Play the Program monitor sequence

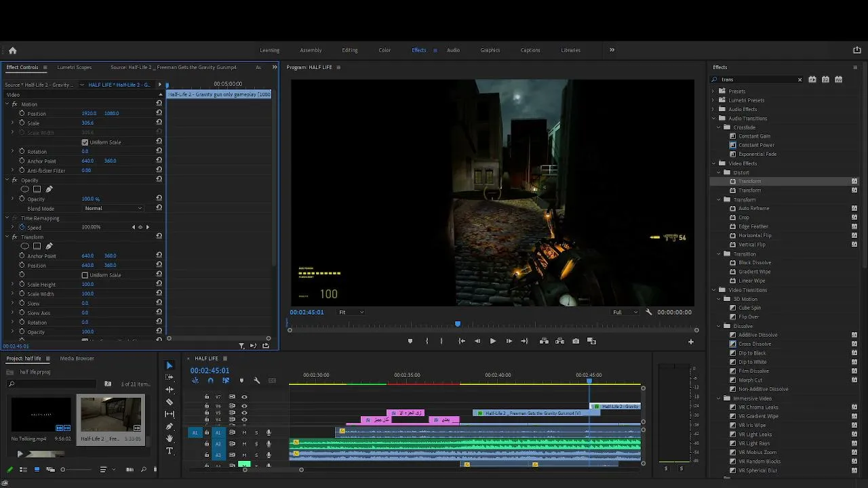click(493, 341)
